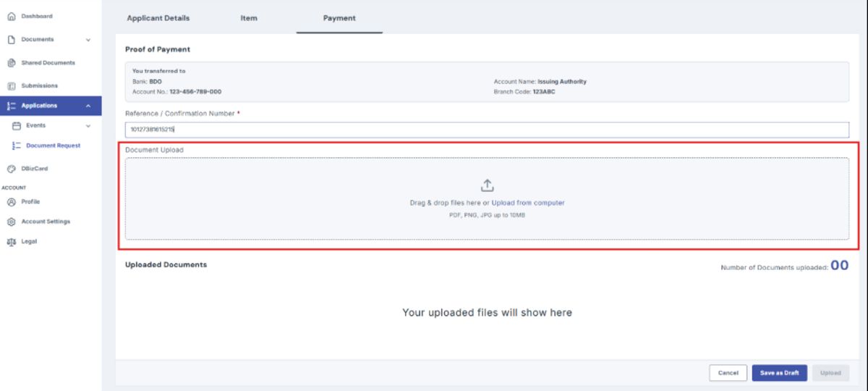This screenshot has height=391, width=868.
Task: Select the Payment tab
Action: pyautogui.click(x=339, y=18)
